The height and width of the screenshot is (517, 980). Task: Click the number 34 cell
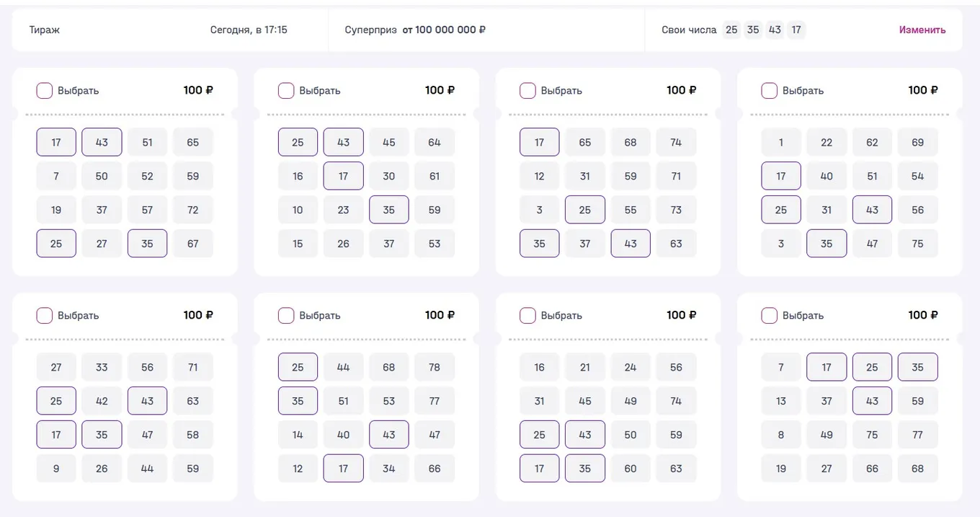pyautogui.click(x=389, y=469)
